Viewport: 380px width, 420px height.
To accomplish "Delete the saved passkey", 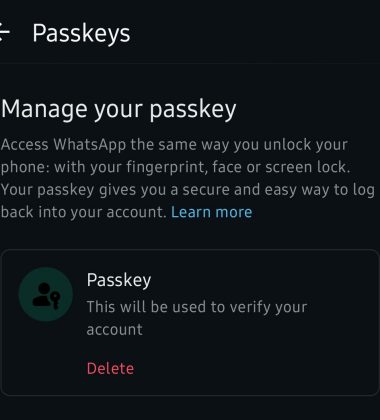I will pyautogui.click(x=110, y=369).
